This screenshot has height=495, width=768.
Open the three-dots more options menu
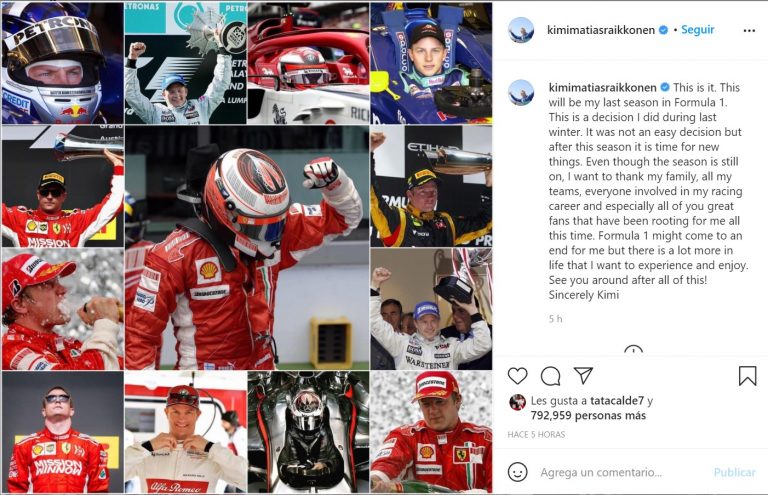coord(749,30)
